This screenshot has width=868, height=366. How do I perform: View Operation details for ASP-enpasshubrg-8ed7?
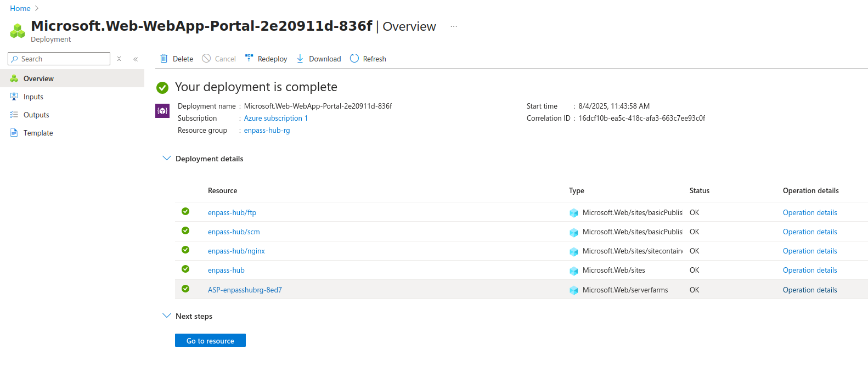tap(810, 290)
